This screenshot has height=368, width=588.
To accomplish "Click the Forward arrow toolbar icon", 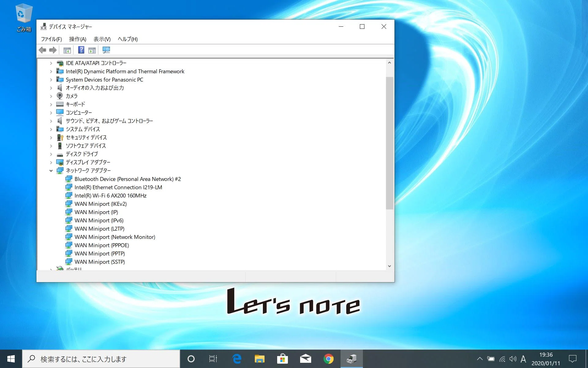I will pos(53,50).
